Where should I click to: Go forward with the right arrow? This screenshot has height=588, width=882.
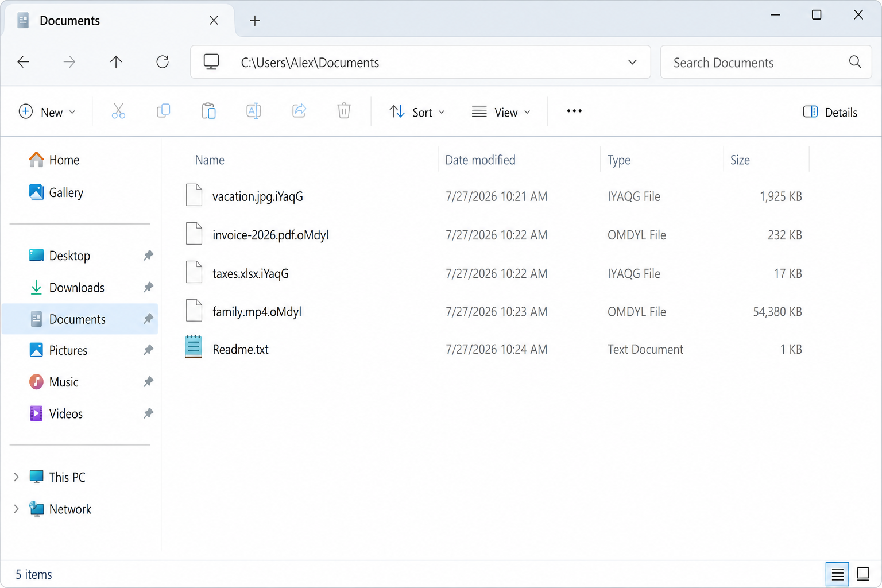pyautogui.click(x=69, y=62)
